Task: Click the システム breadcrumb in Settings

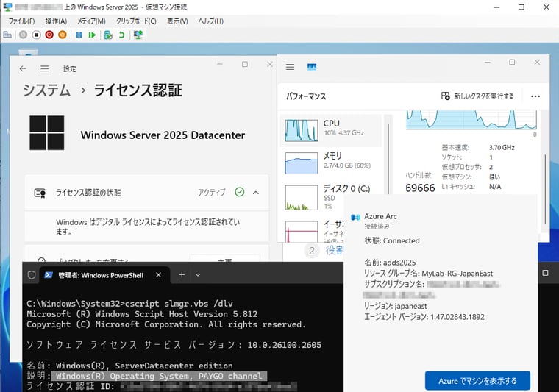Action: pyautogui.click(x=46, y=90)
